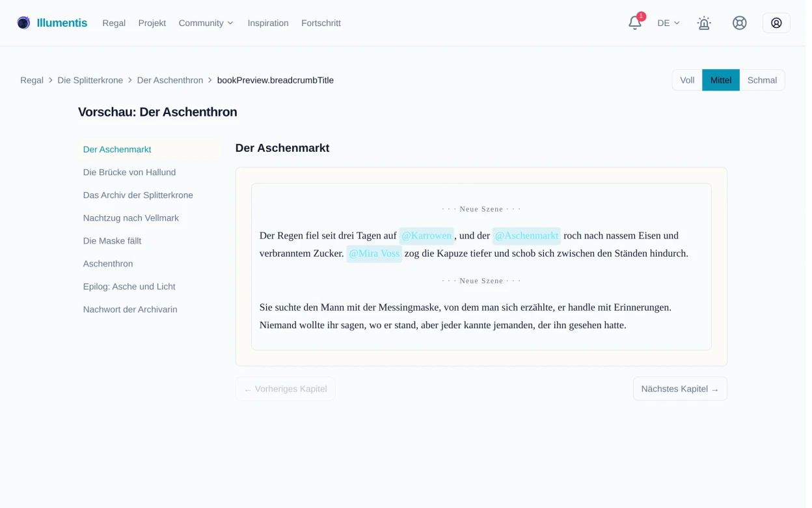Open the Fortschritt page
The width and height of the screenshot is (812, 508).
[x=321, y=23]
